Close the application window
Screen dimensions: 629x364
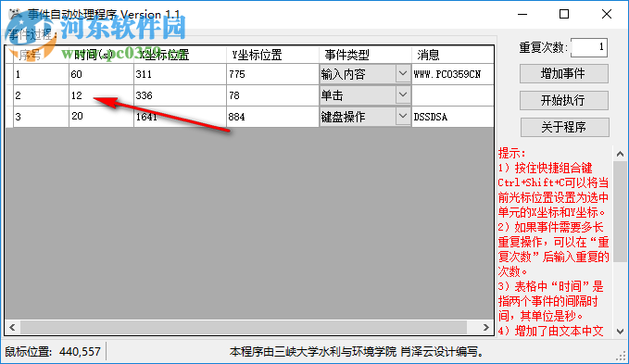(607, 15)
